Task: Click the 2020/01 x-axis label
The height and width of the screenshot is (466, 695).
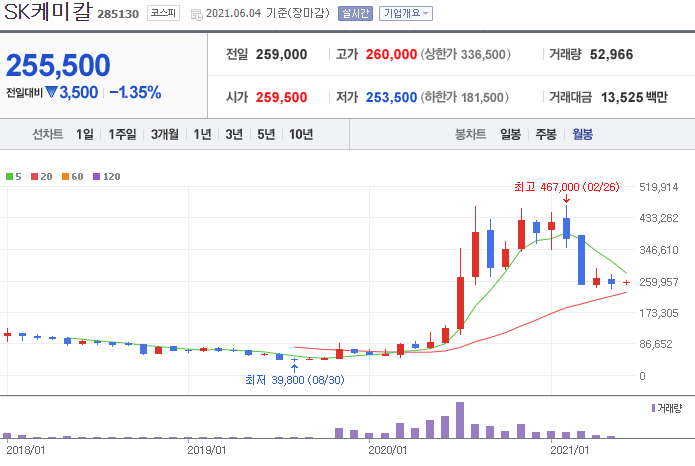Action: tap(387, 450)
